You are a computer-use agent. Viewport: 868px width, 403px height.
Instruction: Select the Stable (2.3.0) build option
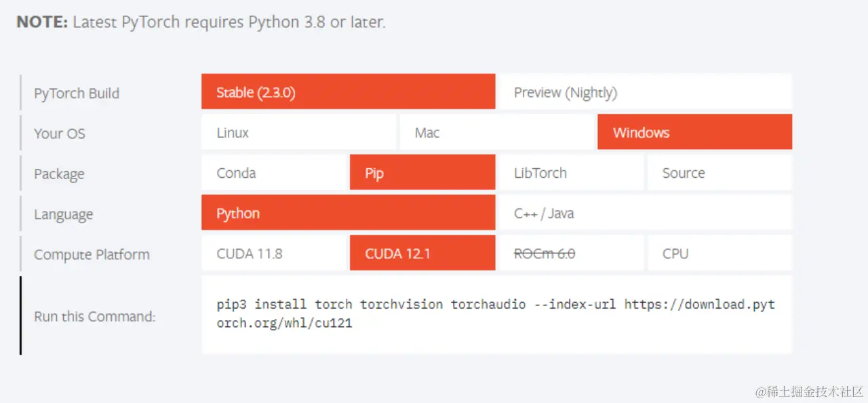coord(348,92)
